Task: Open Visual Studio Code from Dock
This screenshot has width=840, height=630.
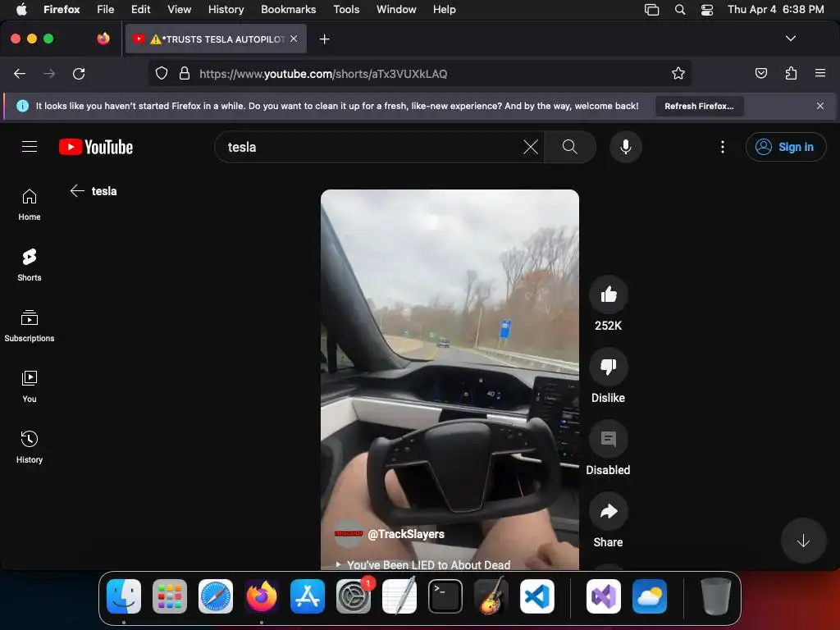Action: click(536, 596)
